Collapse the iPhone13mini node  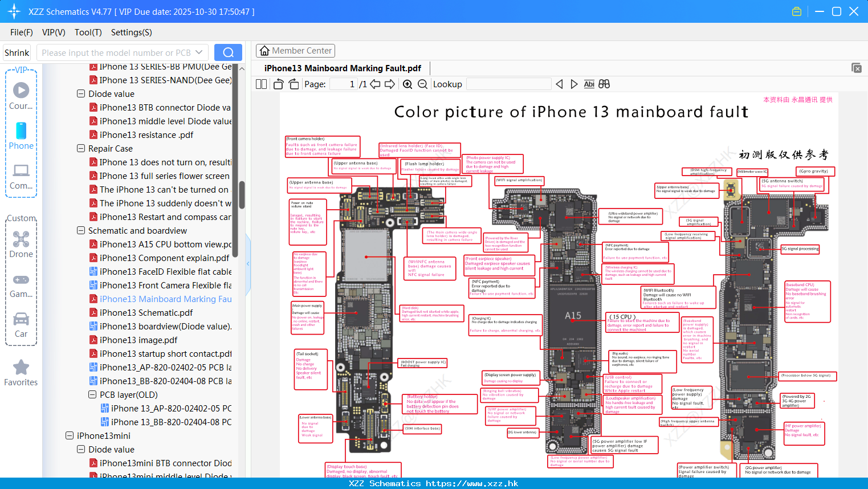pyautogui.click(x=70, y=435)
